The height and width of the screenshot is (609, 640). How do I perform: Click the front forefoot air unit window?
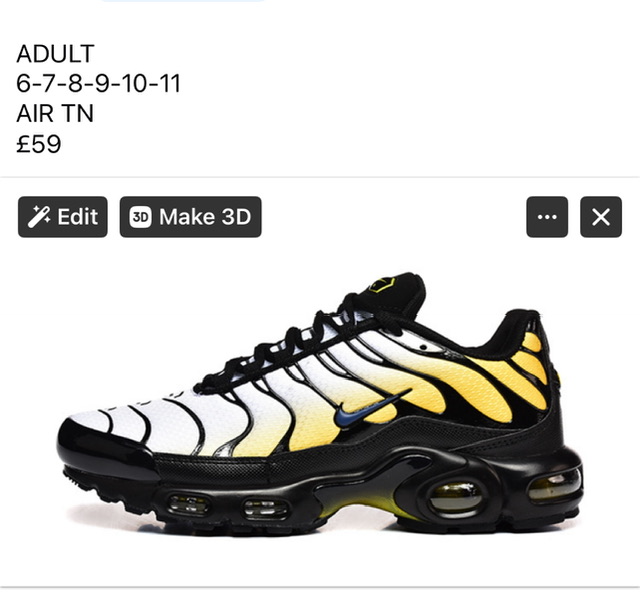tap(188, 505)
